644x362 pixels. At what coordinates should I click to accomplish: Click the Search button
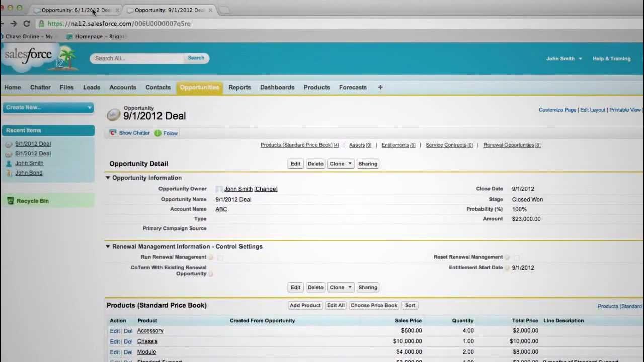[x=196, y=58]
